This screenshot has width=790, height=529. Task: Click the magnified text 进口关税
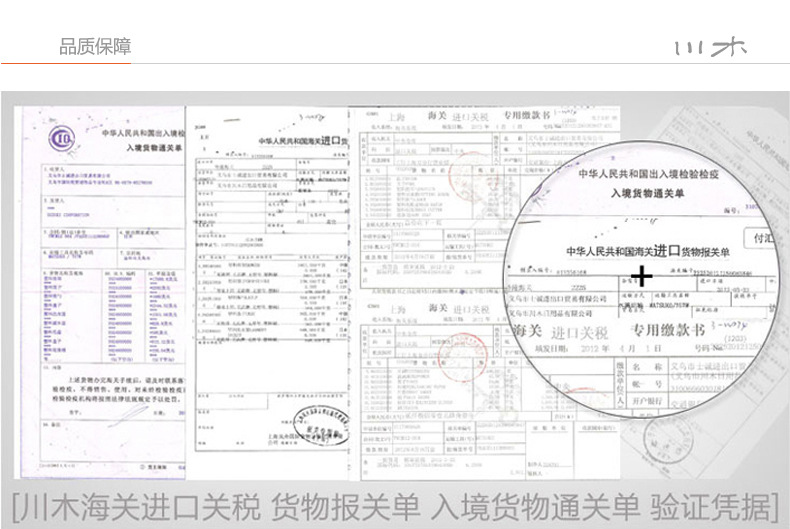pyautogui.click(x=580, y=333)
